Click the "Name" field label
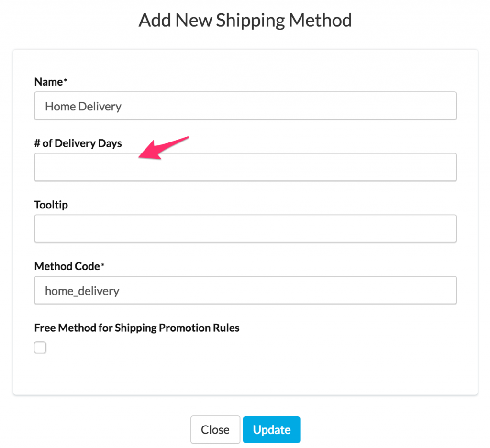The height and width of the screenshot is (448, 490). coord(48,82)
